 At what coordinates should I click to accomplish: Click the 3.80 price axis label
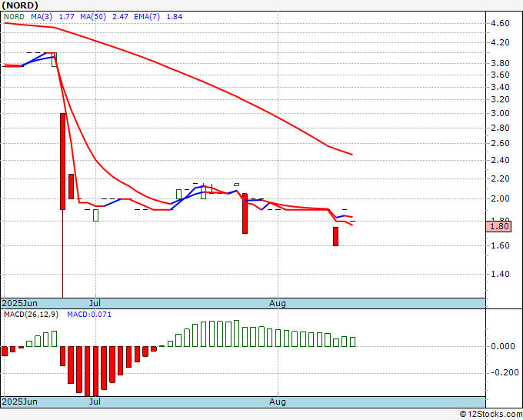[x=501, y=63]
